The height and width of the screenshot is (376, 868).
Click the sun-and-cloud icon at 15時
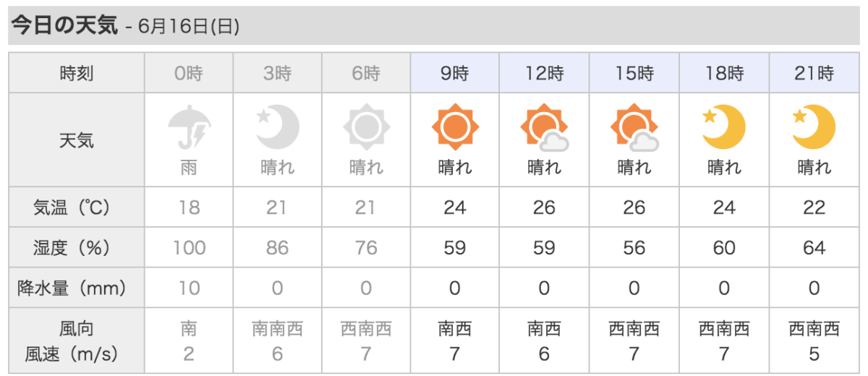(634, 128)
